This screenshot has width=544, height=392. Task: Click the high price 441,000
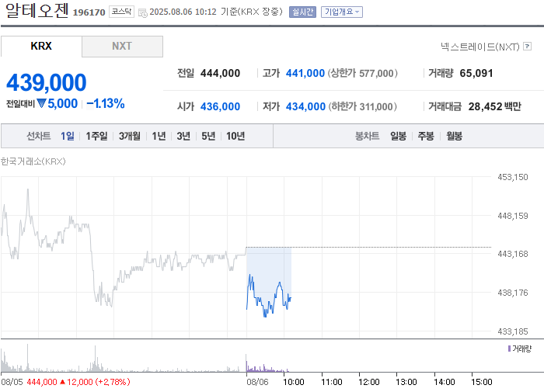coord(305,73)
